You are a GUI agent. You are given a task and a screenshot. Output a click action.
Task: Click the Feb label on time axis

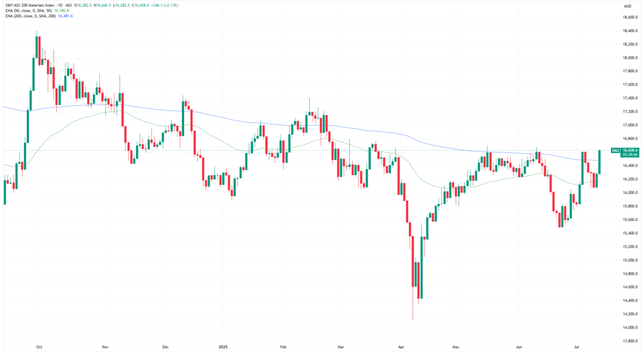(x=283, y=347)
